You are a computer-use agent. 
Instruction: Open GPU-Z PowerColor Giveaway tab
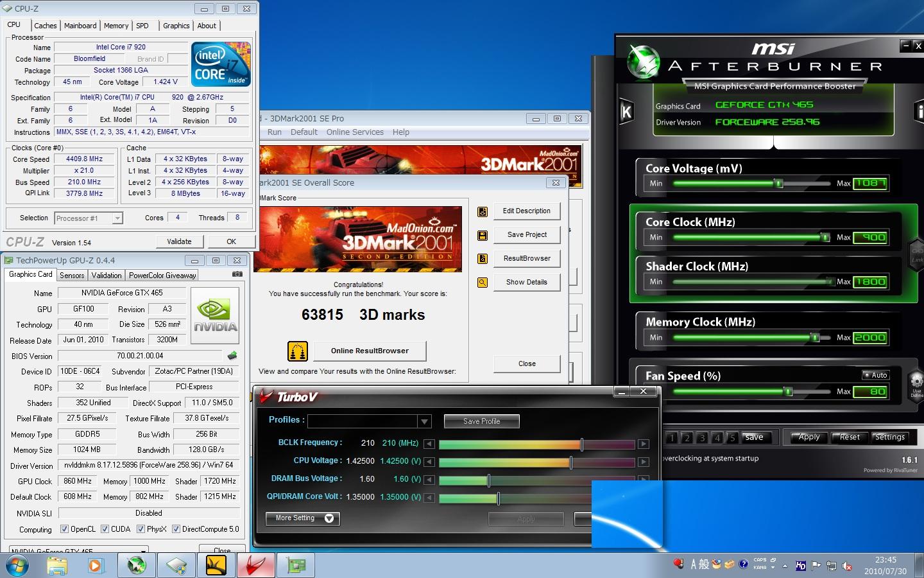(x=162, y=275)
